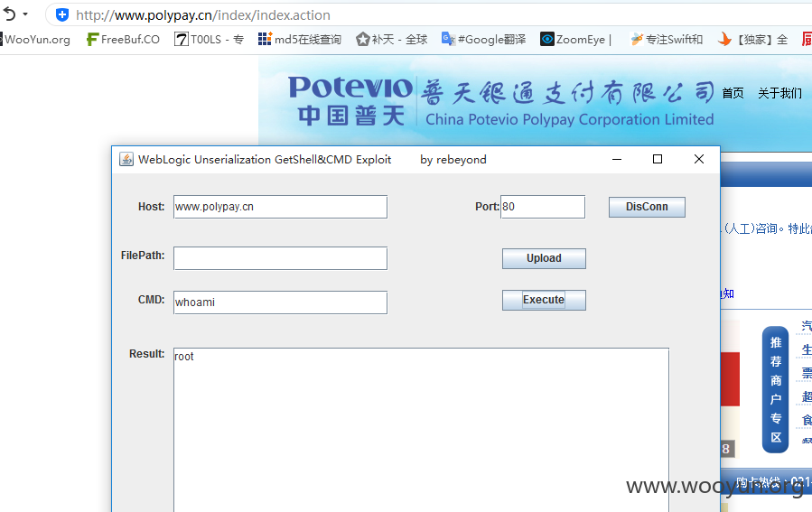Focus the CMD field with whoami
This screenshot has width=812, height=512.
[x=280, y=303]
